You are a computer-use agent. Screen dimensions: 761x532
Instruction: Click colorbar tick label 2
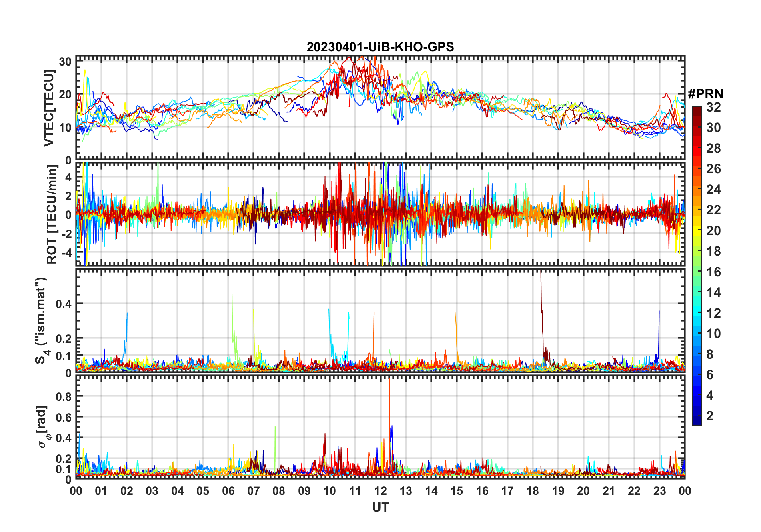coord(710,416)
